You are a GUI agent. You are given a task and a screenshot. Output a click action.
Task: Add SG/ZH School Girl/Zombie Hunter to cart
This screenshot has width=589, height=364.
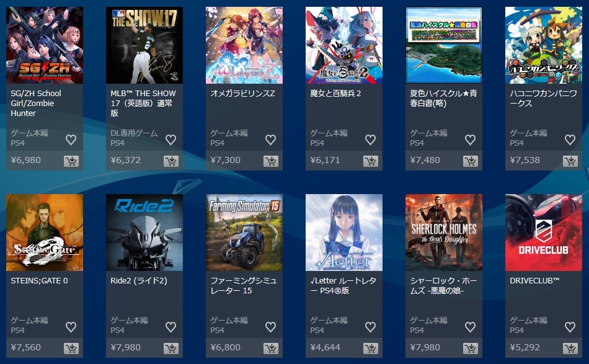[71, 161]
